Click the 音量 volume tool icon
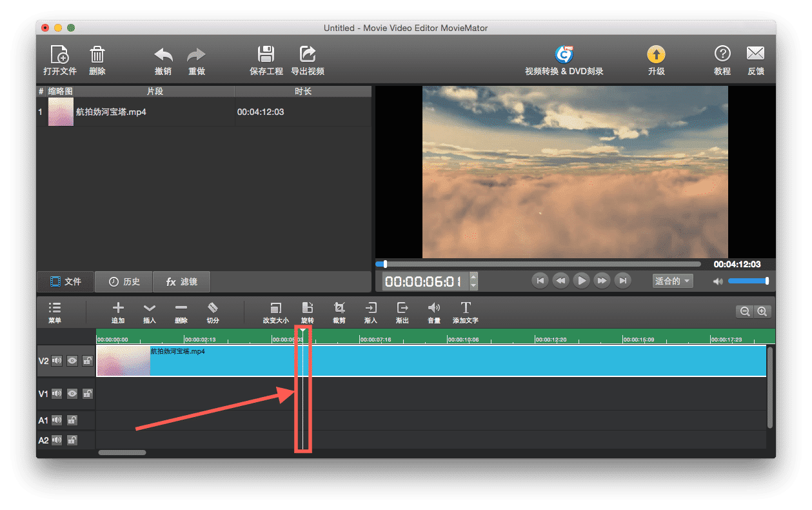Viewport: 812px width, 510px height. tap(434, 308)
